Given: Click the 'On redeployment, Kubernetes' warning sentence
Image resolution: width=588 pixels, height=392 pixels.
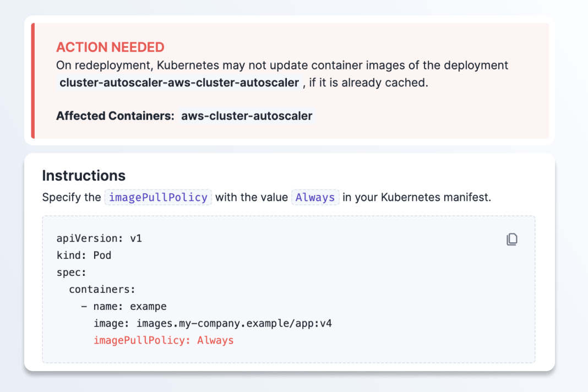Looking at the screenshot, I should (x=282, y=66).
